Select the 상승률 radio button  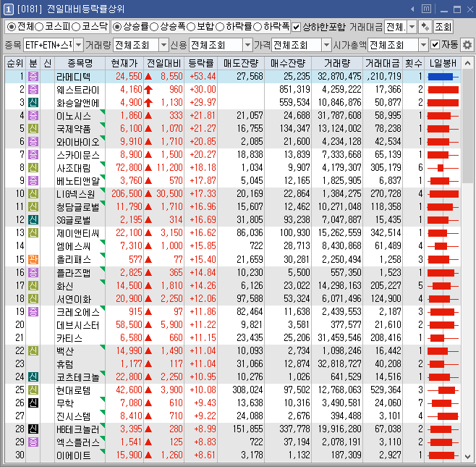(x=117, y=27)
